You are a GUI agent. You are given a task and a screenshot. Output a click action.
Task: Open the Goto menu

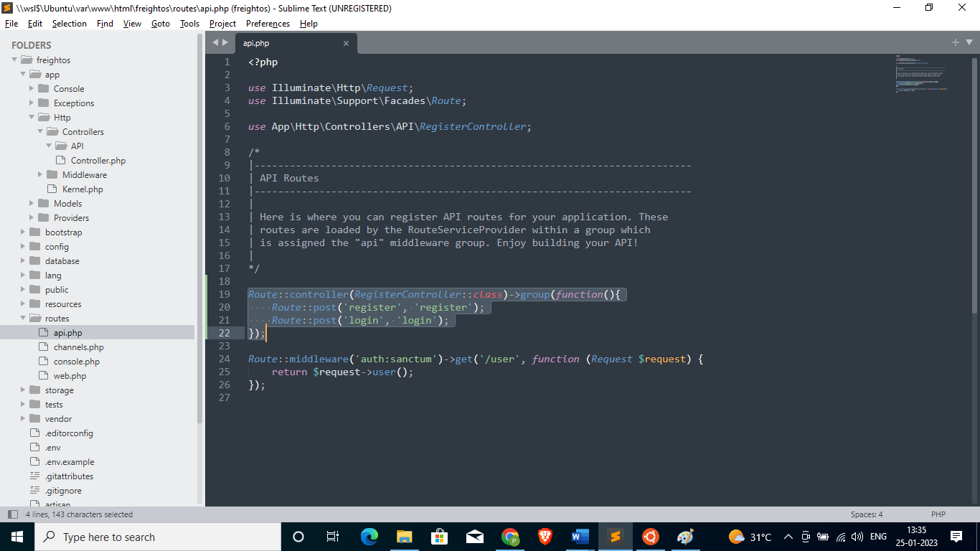pos(161,24)
